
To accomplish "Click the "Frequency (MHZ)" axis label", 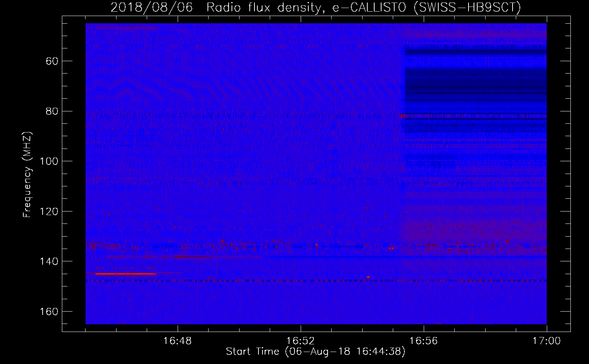I will tap(27, 174).
